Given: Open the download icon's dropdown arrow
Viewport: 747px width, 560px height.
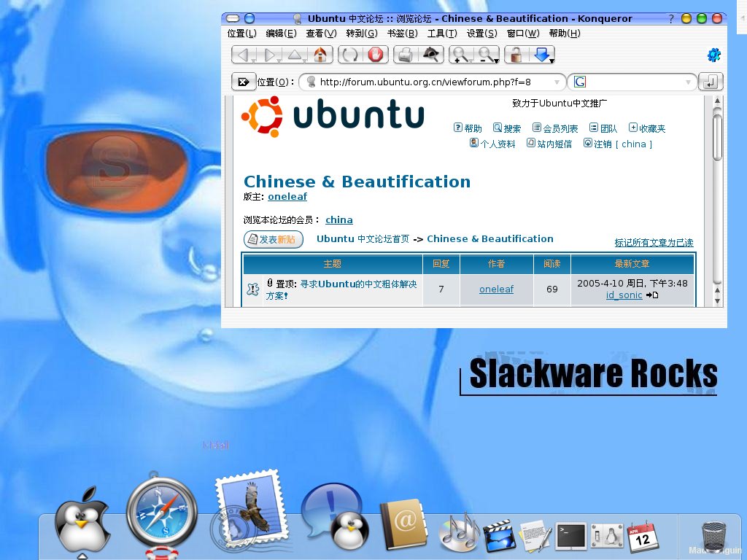Looking at the screenshot, I should [x=552, y=61].
